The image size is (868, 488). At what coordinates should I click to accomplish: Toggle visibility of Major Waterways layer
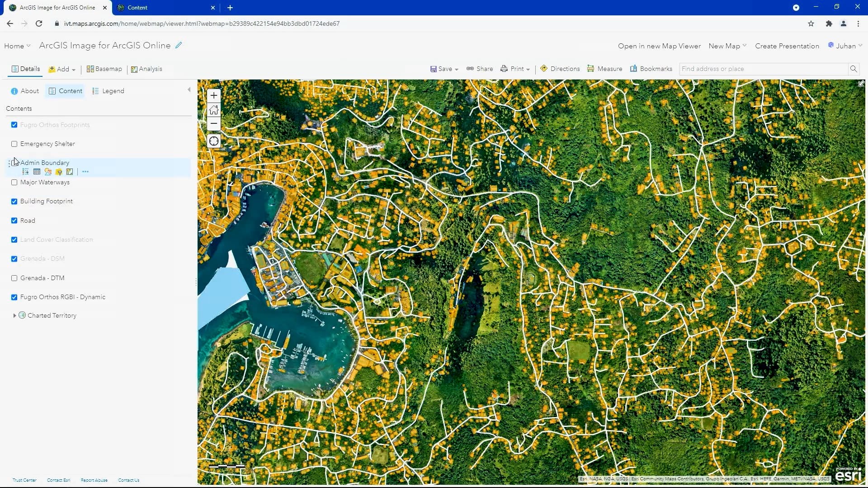click(x=14, y=183)
